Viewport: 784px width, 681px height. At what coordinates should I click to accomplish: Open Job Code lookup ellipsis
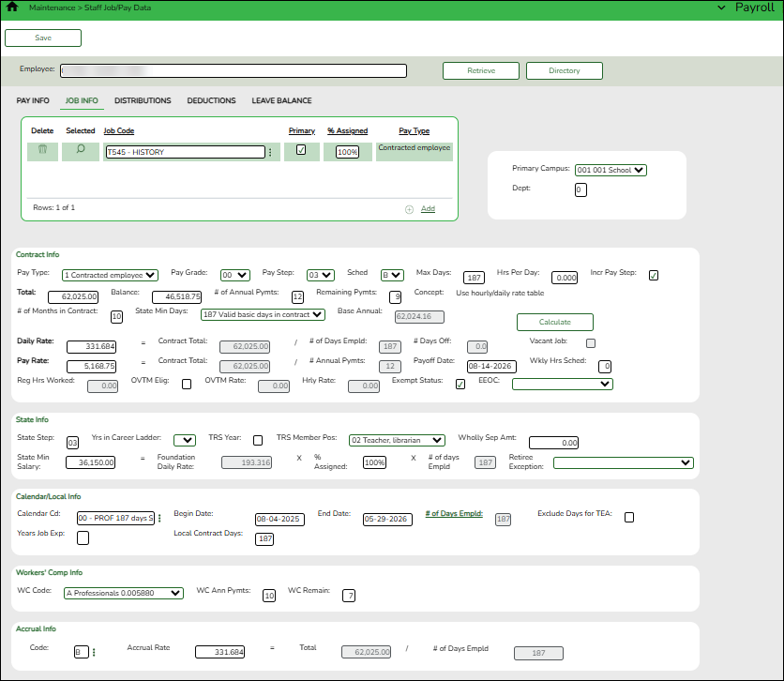(x=270, y=152)
